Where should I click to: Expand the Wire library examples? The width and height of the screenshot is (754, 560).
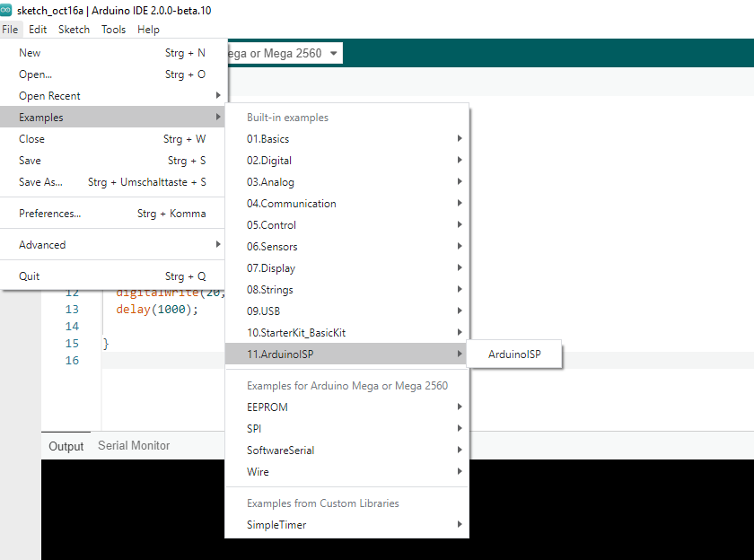346,472
